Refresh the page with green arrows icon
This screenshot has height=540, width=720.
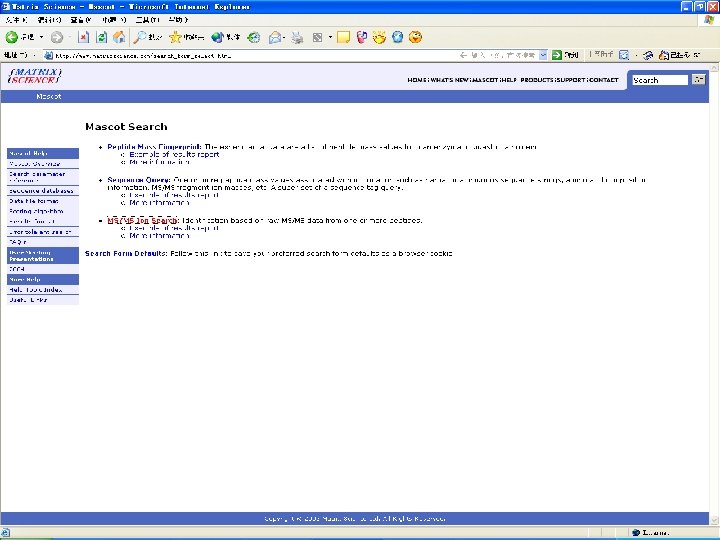click(x=101, y=37)
